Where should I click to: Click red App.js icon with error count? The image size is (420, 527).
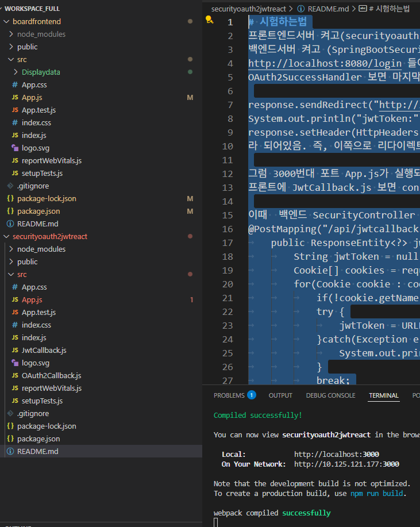(x=15, y=300)
